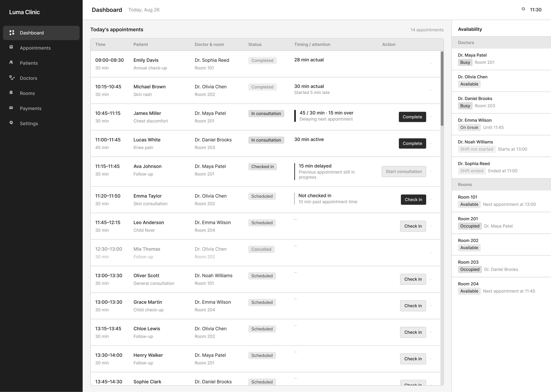Open more options for Oliver Scott row
The width and height of the screenshot is (551, 392).
[x=431, y=279]
